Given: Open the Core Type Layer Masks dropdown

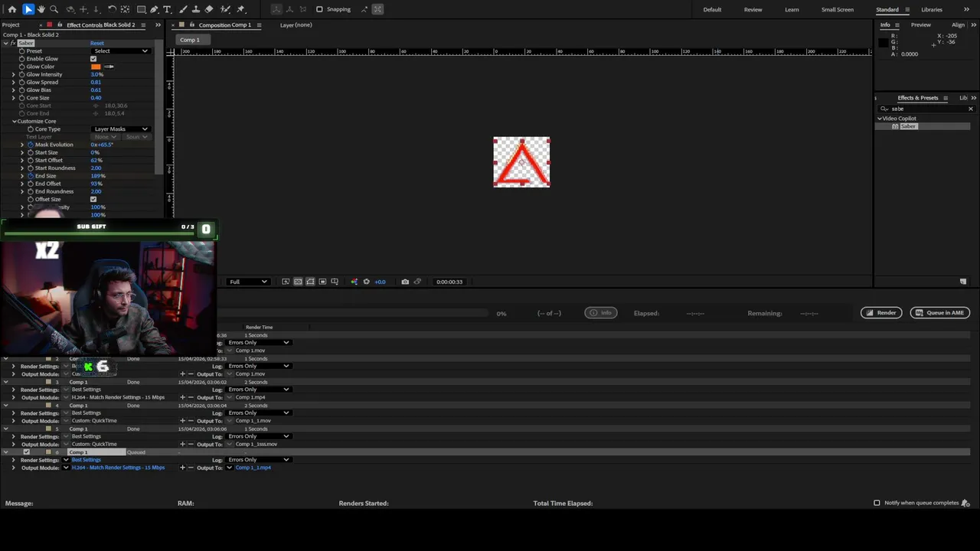Looking at the screenshot, I should tap(121, 129).
